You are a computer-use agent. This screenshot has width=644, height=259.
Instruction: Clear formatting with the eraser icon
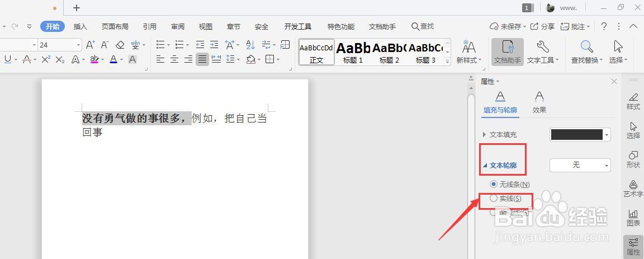pyautogui.click(x=120, y=44)
